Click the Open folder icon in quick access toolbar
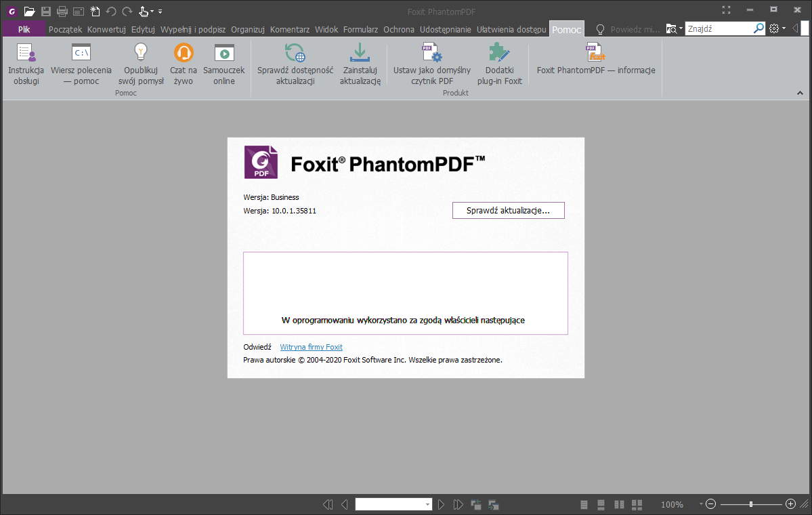This screenshot has width=812, height=515. point(30,11)
